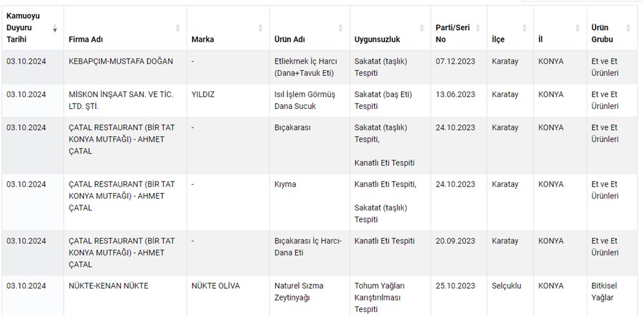Select the Bitkisel Yağlar product group cell

pos(605,292)
